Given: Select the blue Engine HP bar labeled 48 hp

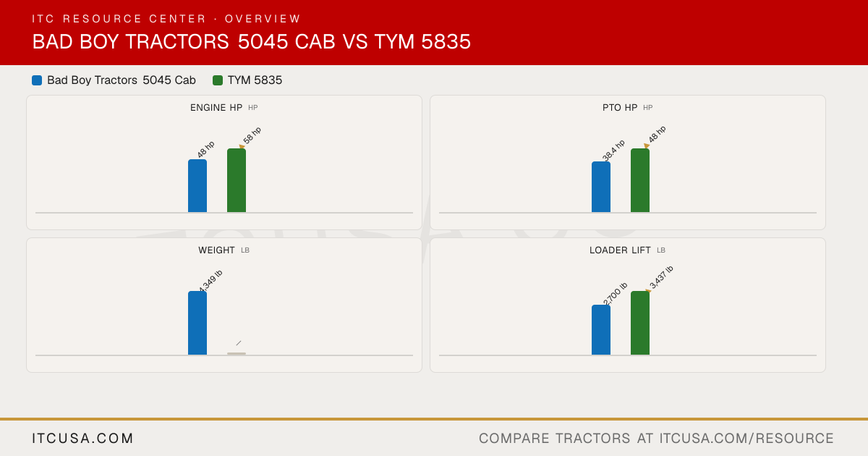Looking at the screenshot, I should (x=197, y=186).
